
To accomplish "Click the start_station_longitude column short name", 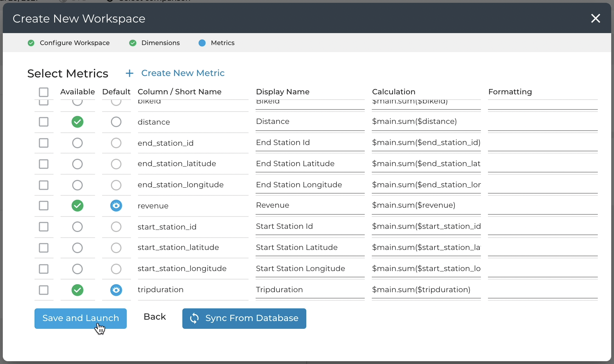I will (x=182, y=269).
